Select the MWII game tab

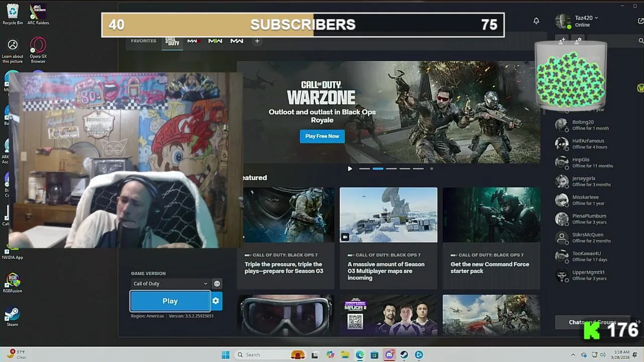[x=215, y=41]
